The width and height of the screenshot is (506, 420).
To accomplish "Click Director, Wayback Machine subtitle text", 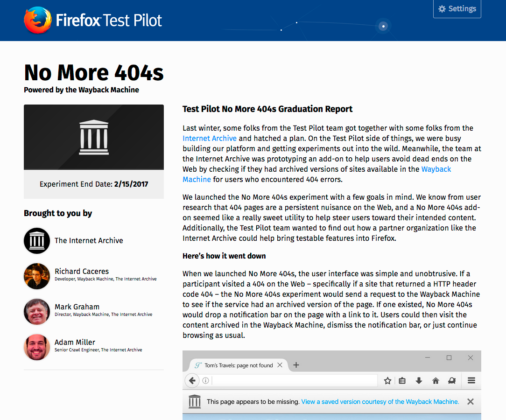I will tap(103, 315).
